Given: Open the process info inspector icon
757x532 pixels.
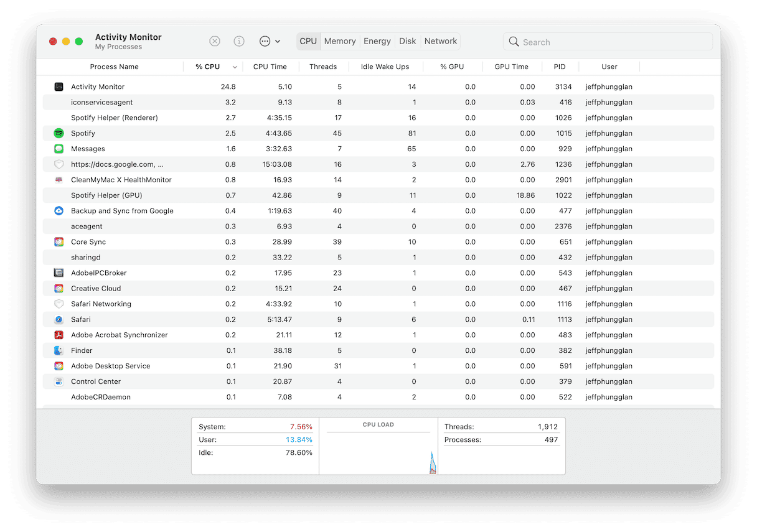Looking at the screenshot, I should click(x=239, y=41).
